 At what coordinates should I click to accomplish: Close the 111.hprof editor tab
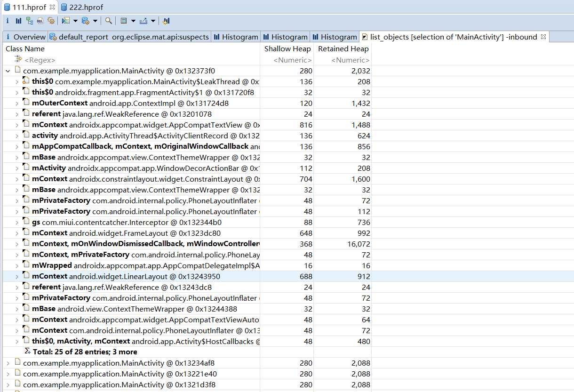(52, 7)
